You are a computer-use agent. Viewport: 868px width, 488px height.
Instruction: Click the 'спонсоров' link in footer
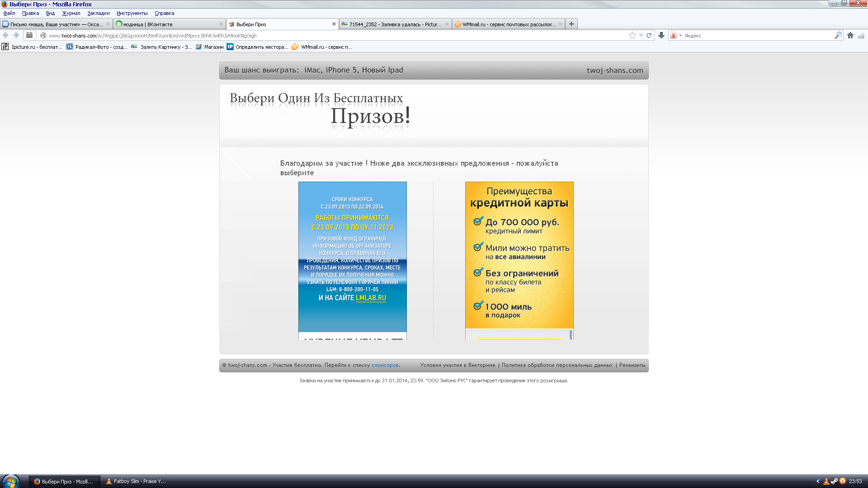385,365
